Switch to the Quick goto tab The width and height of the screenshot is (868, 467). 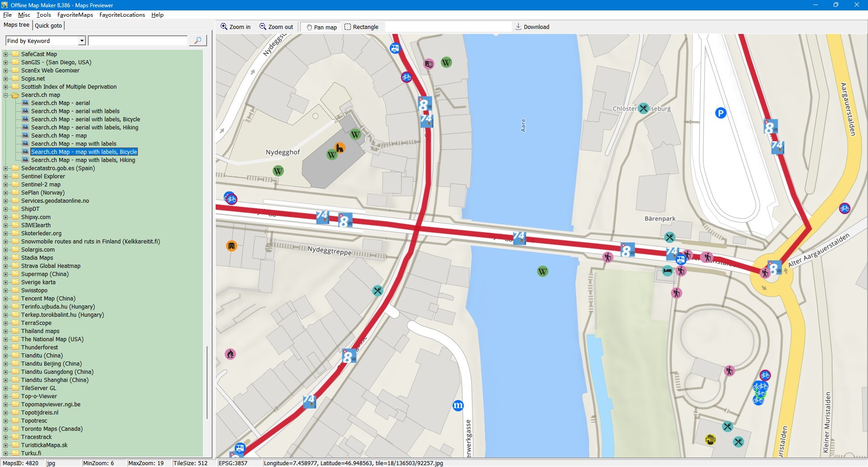[48, 26]
